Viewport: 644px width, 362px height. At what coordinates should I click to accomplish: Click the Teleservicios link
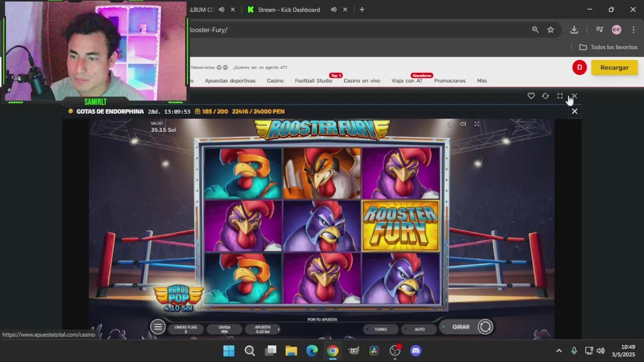[202, 67]
